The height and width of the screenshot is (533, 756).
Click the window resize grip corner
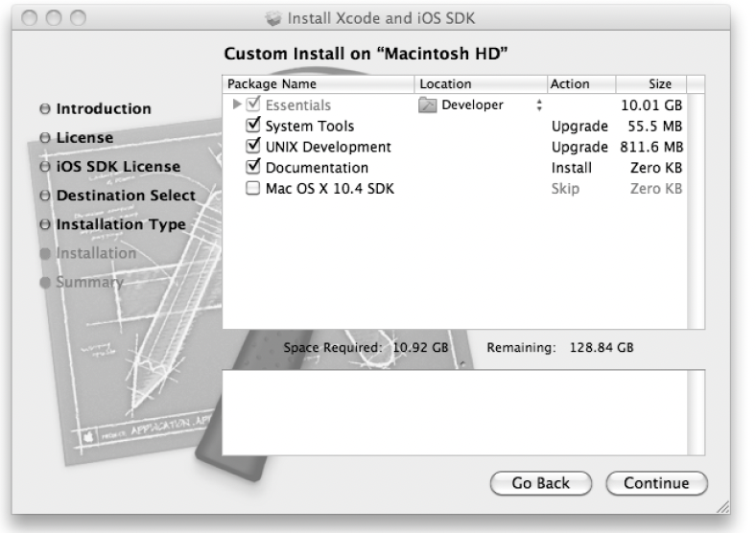[722, 506]
